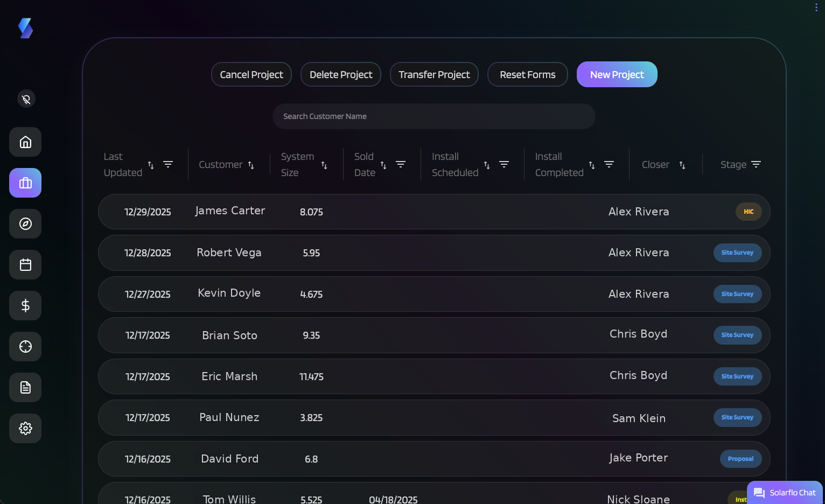825x504 pixels.
Task: Select the Tom Willis customer name
Action: coord(229,499)
